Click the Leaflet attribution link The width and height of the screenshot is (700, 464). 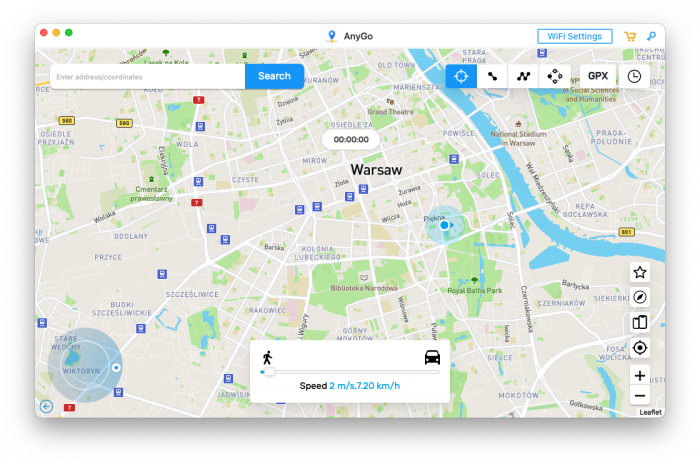click(x=650, y=412)
